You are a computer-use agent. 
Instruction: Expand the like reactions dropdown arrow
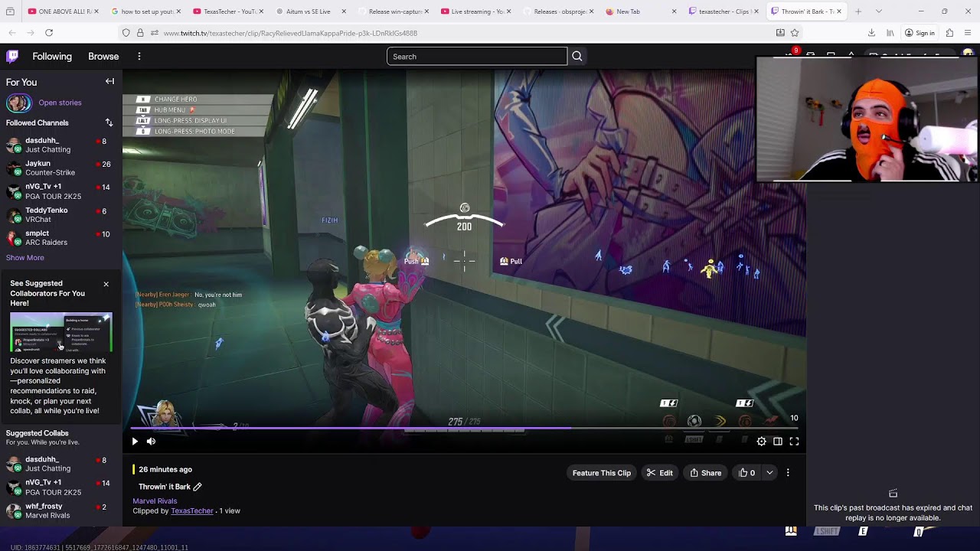point(769,473)
